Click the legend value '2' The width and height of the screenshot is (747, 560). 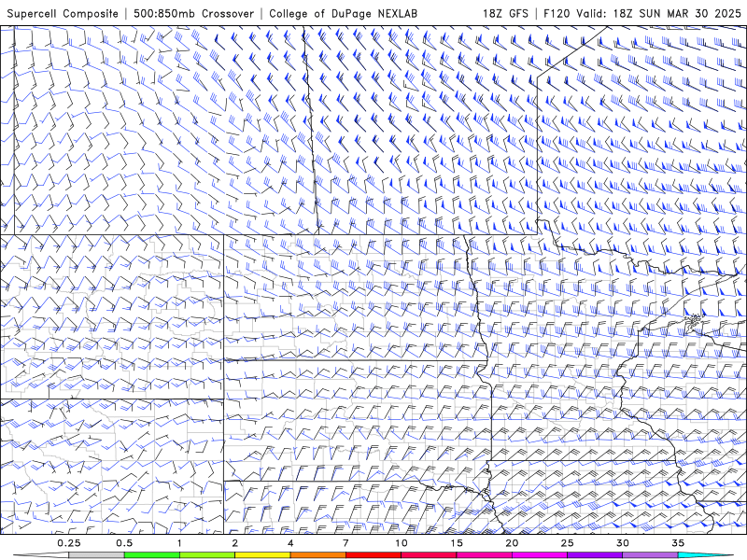point(235,543)
